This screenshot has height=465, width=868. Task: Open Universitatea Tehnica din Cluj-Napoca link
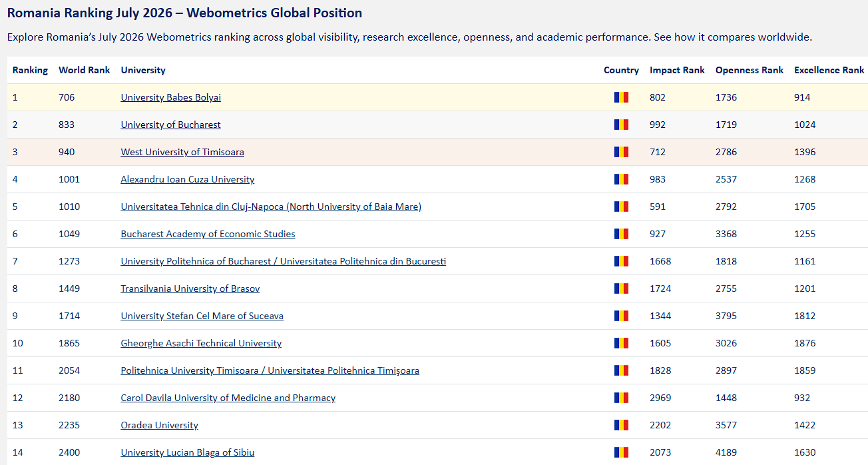coord(271,207)
